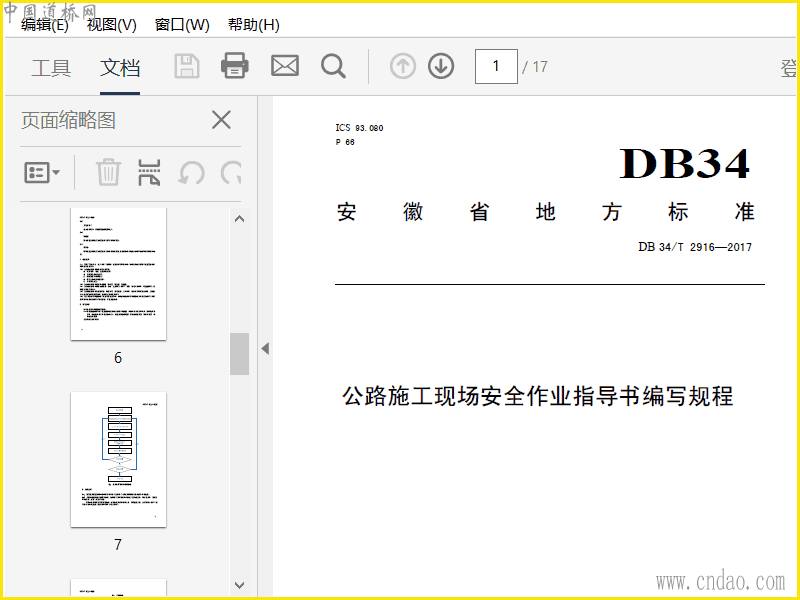This screenshot has height=600, width=800.
Task: Click the total pages text / 17
Action: pyautogui.click(x=535, y=67)
